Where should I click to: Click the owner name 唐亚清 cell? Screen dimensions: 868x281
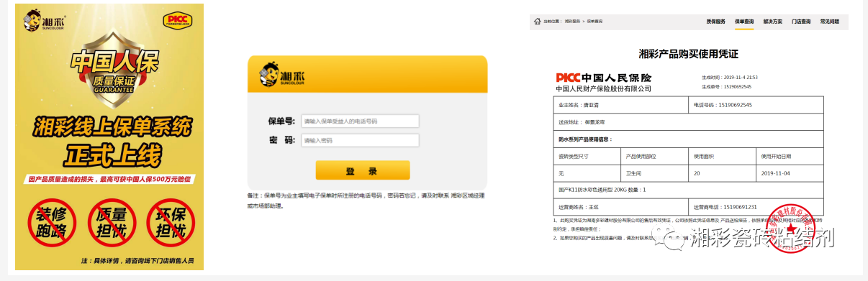(x=621, y=104)
